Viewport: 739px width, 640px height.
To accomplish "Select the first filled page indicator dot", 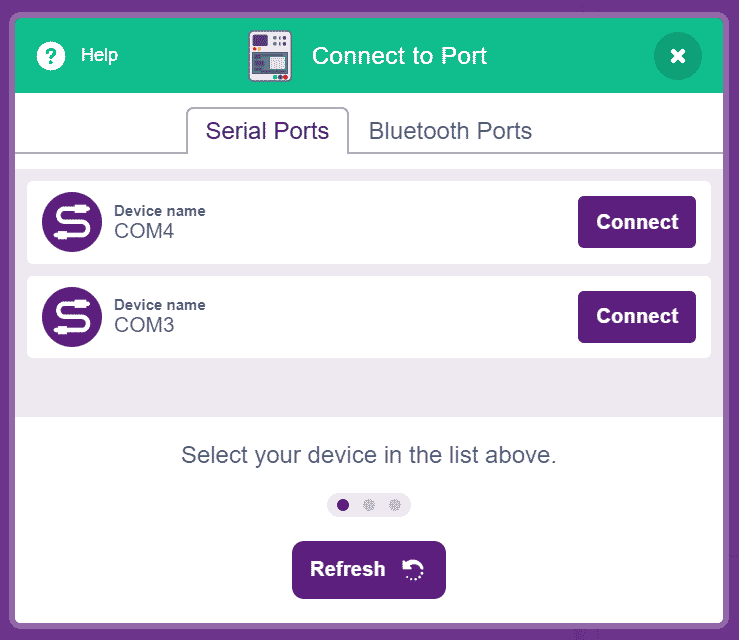I will pyautogui.click(x=343, y=505).
